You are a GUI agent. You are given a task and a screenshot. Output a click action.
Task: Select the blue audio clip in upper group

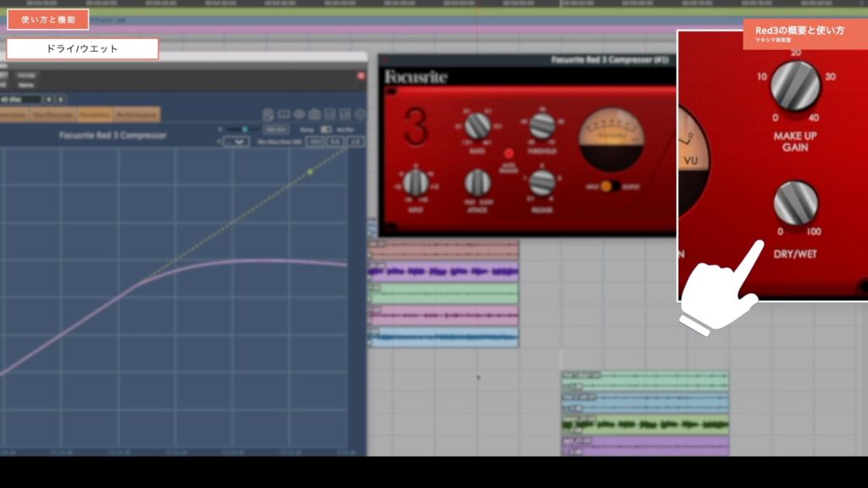(x=443, y=337)
